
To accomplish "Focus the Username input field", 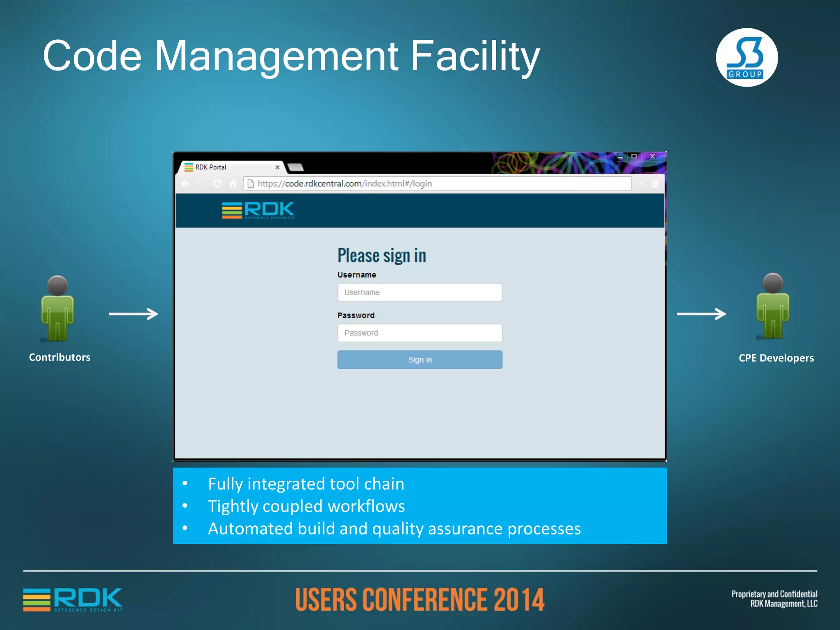I will [x=420, y=292].
